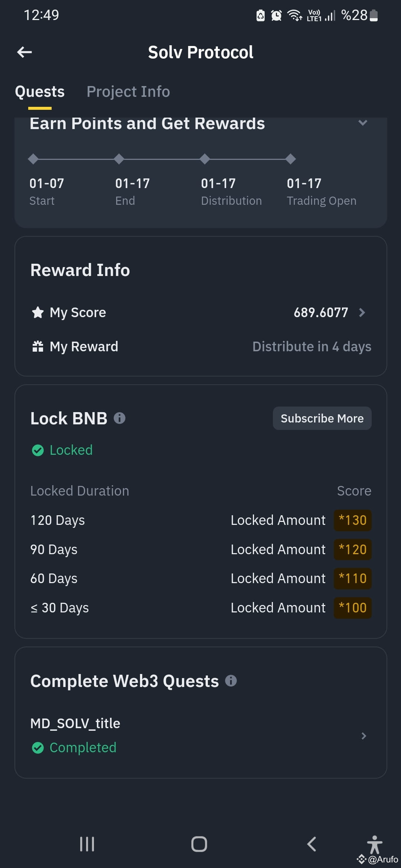Open recent apps with three-bar icon

click(x=87, y=844)
